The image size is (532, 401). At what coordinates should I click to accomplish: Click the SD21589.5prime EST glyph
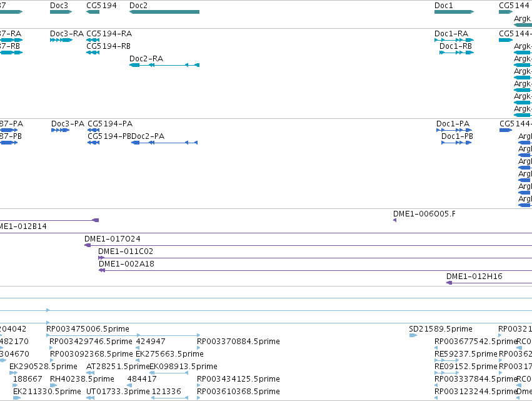tap(413, 335)
